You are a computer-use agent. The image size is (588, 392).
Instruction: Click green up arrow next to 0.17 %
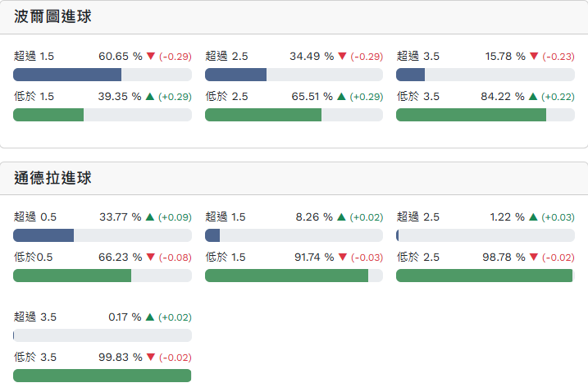coord(150,317)
